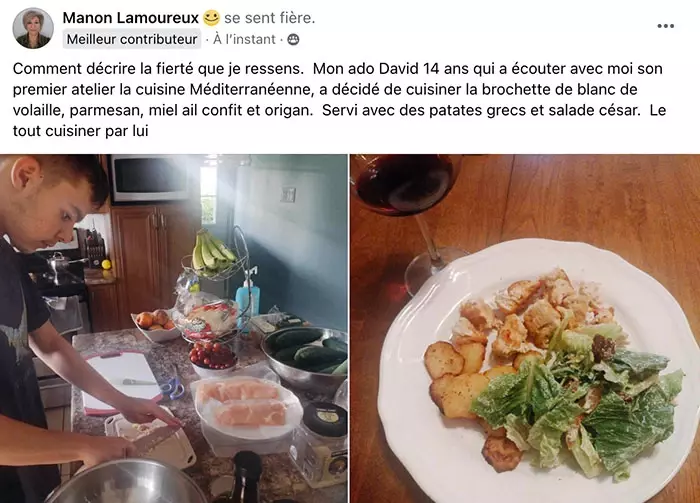Click the smiley feeling emoji
700x503 pixels.
tap(211, 18)
